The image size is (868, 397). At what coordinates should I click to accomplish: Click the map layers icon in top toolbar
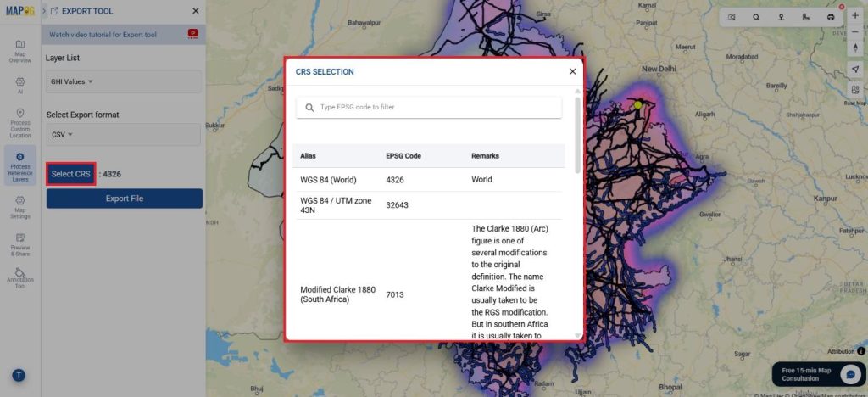click(732, 17)
